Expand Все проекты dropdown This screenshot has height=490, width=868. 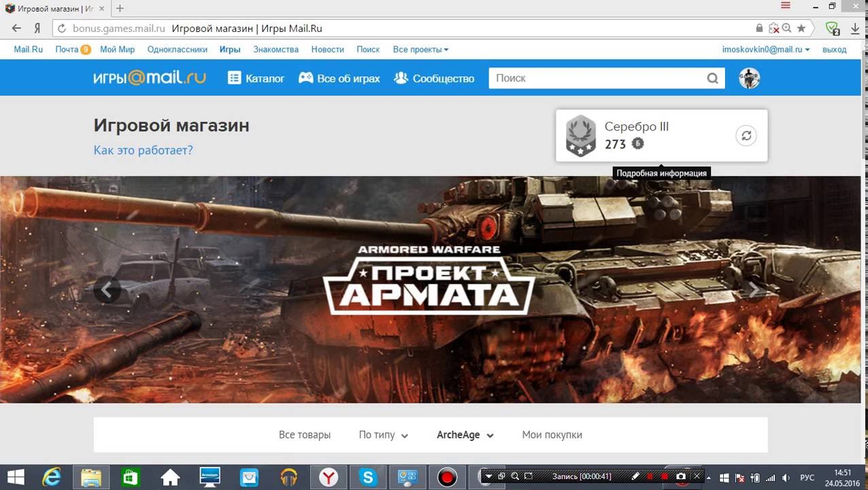pos(420,50)
